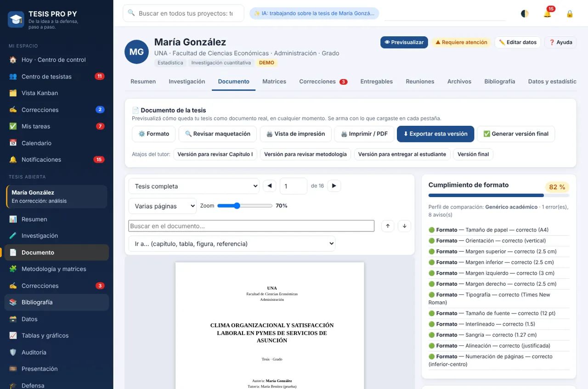
Task: Open Bibliografía in sidebar
Action: 57,302
